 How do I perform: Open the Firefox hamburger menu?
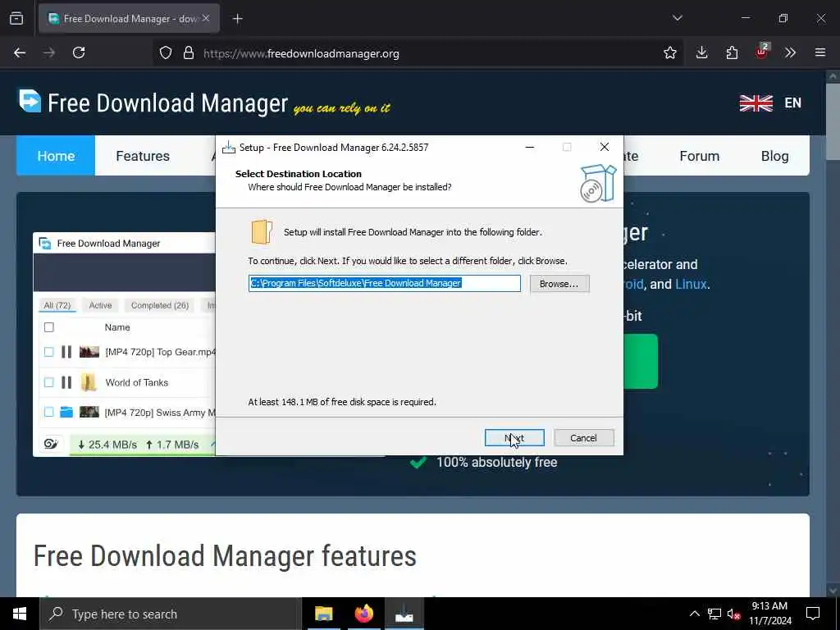[820, 52]
